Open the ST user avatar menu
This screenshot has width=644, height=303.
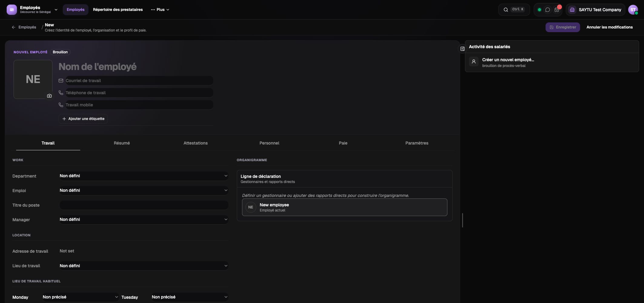click(633, 10)
